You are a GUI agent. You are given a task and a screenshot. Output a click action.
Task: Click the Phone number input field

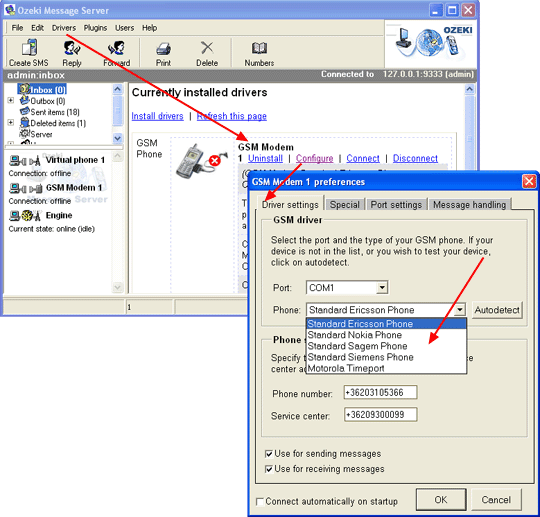click(381, 393)
